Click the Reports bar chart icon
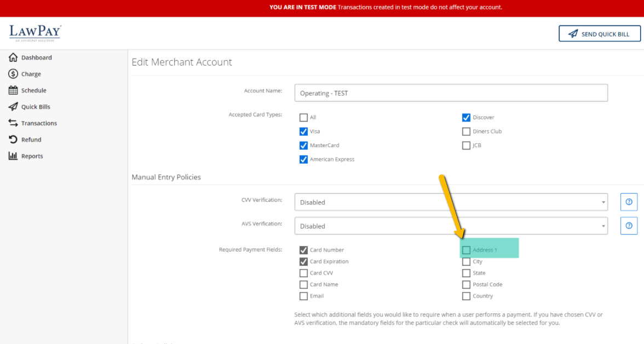644x344 pixels. (x=13, y=156)
